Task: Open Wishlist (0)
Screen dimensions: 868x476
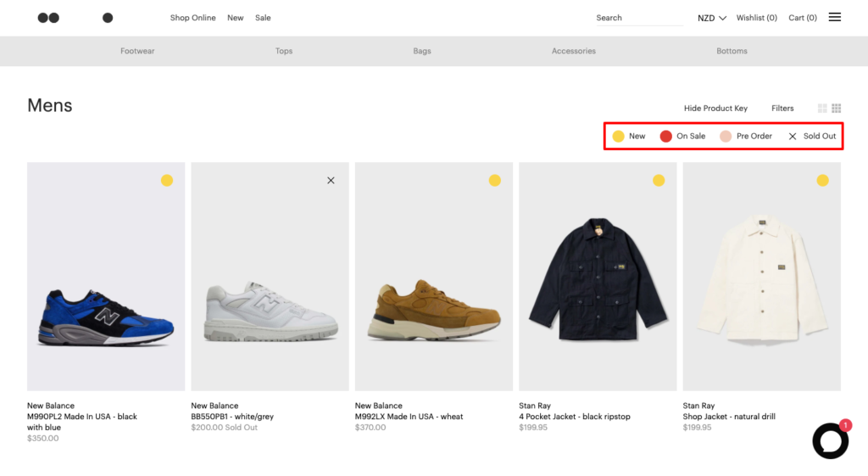Action: click(x=757, y=18)
